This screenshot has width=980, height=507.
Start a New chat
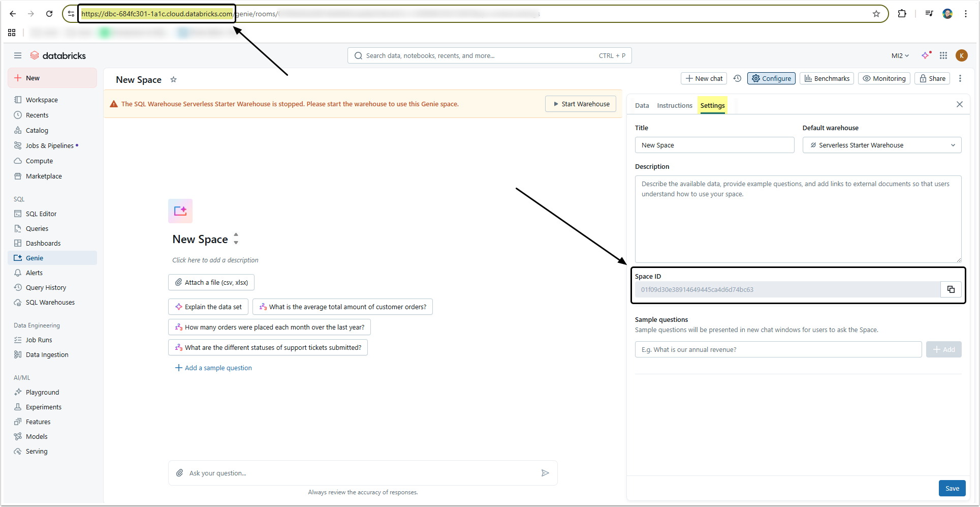(x=704, y=78)
